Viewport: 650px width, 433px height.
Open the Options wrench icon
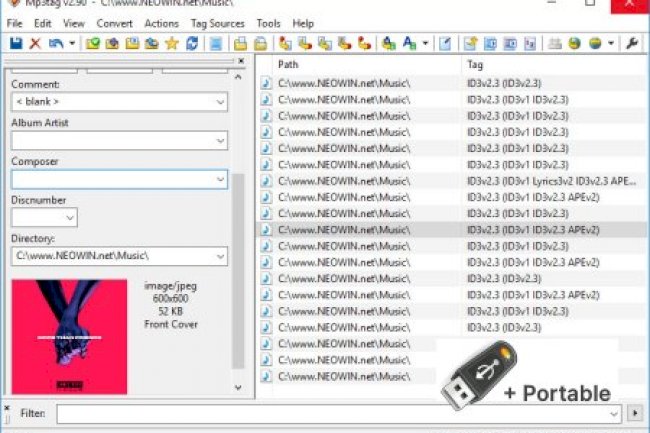coord(632,43)
